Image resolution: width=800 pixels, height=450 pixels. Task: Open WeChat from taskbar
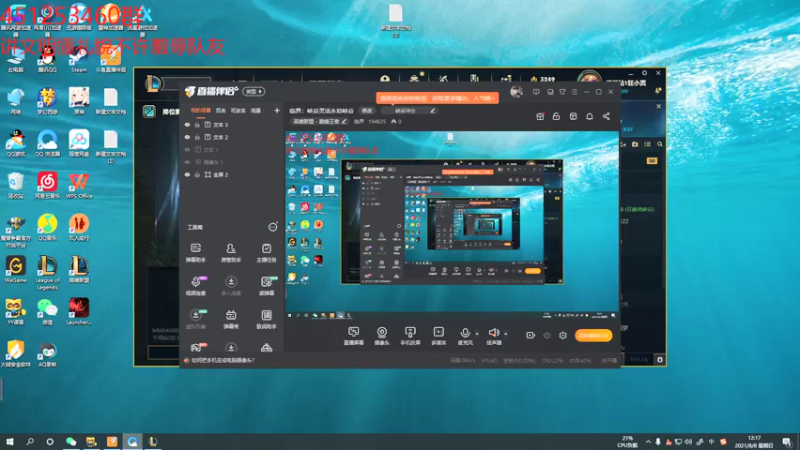pos(71,441)
